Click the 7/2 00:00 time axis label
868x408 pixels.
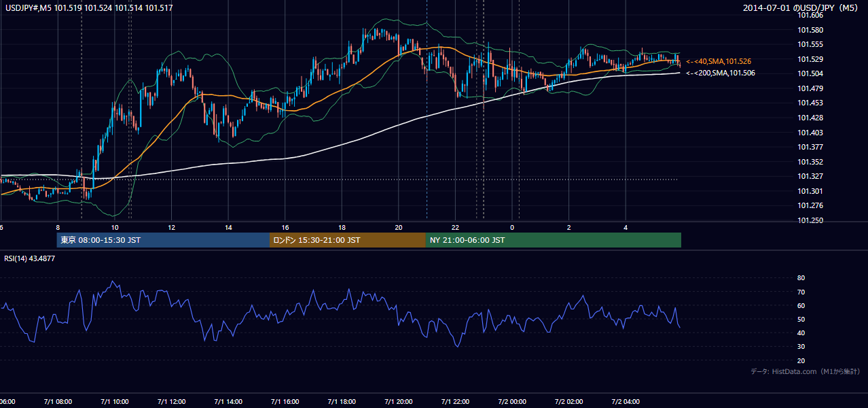click(512, 402)
